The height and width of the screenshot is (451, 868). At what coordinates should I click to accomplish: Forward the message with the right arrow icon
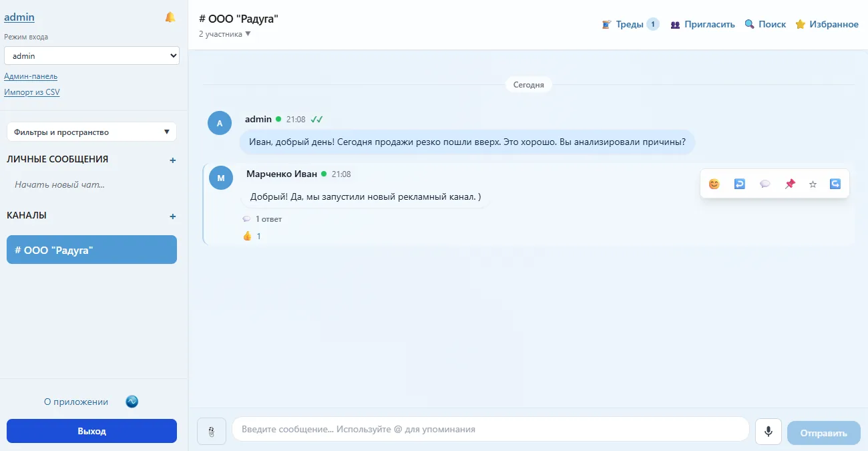point(835,184)
